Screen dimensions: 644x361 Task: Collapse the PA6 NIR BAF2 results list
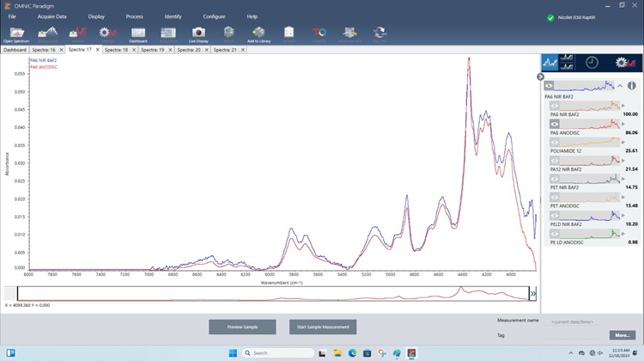[620, 85]
